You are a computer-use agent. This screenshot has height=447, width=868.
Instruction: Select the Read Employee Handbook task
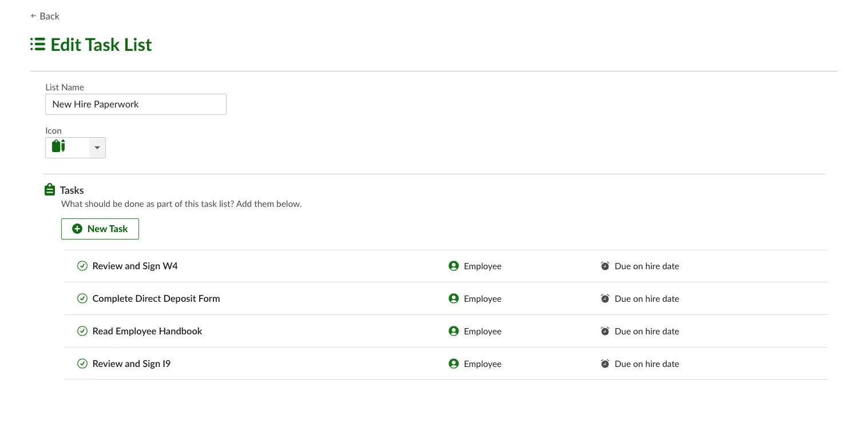(x=147, y=331)
